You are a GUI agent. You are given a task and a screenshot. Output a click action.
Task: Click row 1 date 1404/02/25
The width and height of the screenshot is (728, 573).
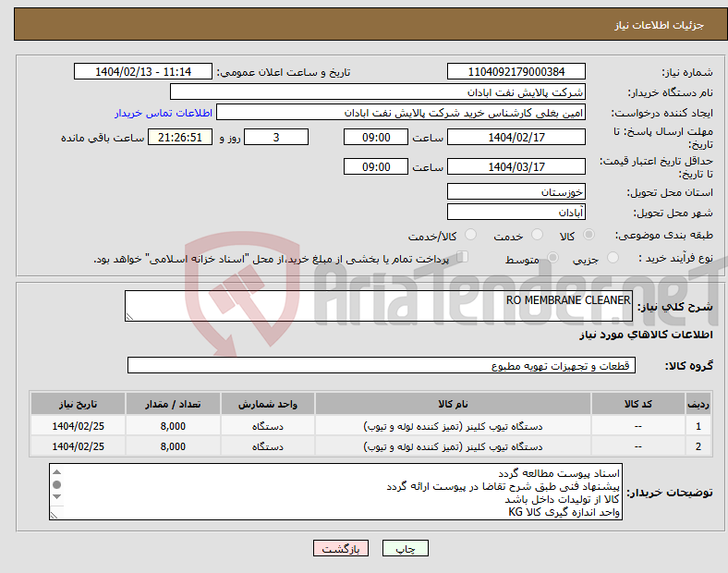point(78,426)
